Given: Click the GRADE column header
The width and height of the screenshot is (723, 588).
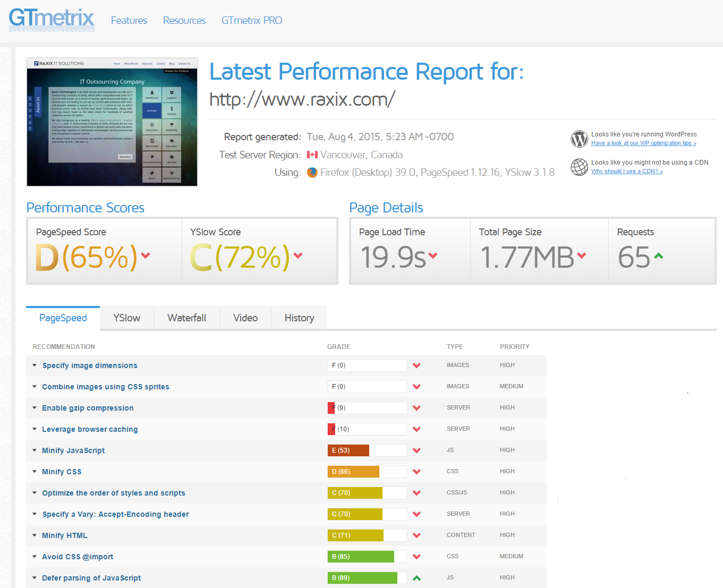Looking at the screenshot, I should point(339,347).
